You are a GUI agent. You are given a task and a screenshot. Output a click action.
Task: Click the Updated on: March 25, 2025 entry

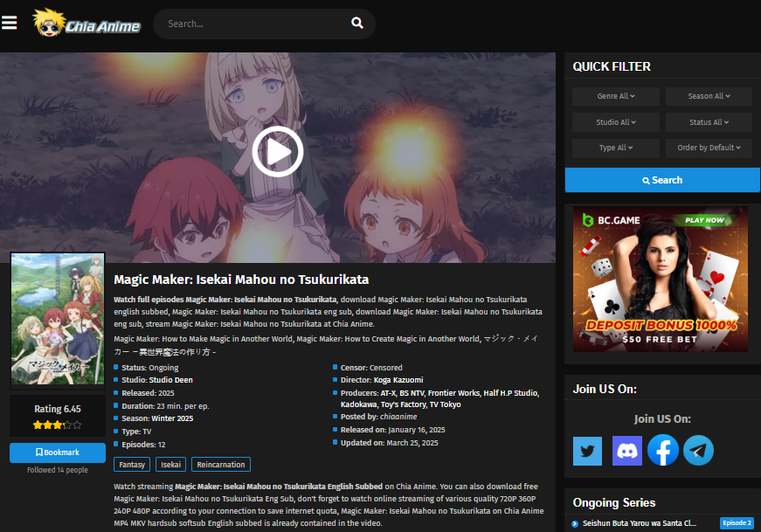pyautogui.click(x=389, y=443)
